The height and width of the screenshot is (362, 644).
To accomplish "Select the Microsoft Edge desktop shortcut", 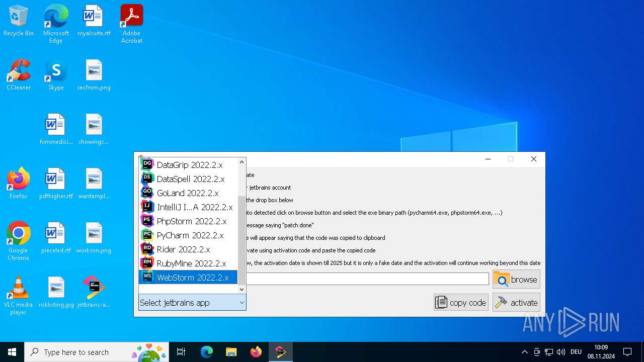I will pyautogui.click(x=56, y=24).
